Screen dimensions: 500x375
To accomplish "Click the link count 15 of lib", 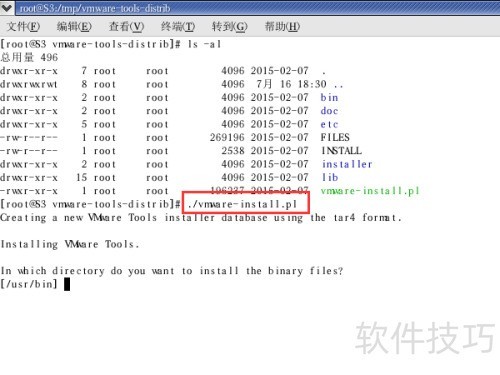I will (x=81, y=178).
